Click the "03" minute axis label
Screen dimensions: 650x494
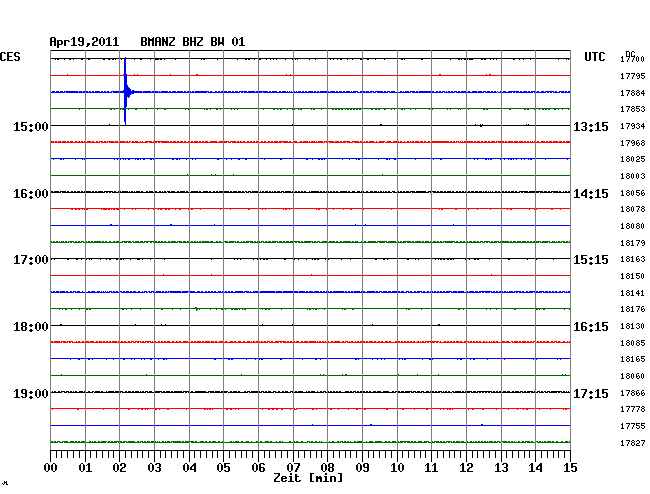coord(155,468)
